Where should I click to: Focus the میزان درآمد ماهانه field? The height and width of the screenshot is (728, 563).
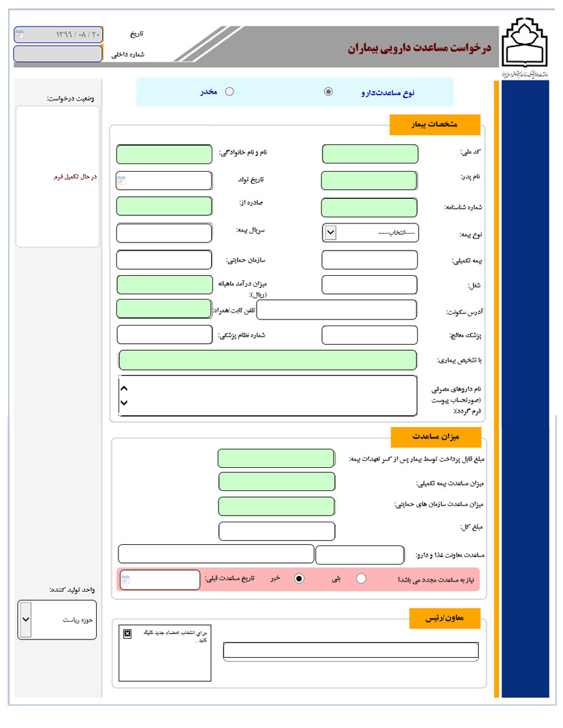165,285
